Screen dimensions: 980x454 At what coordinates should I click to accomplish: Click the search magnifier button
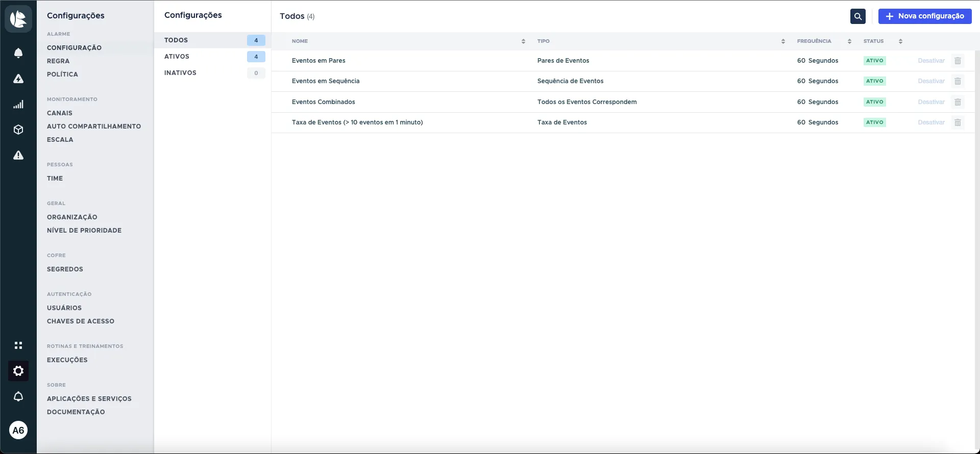(858, 16)
